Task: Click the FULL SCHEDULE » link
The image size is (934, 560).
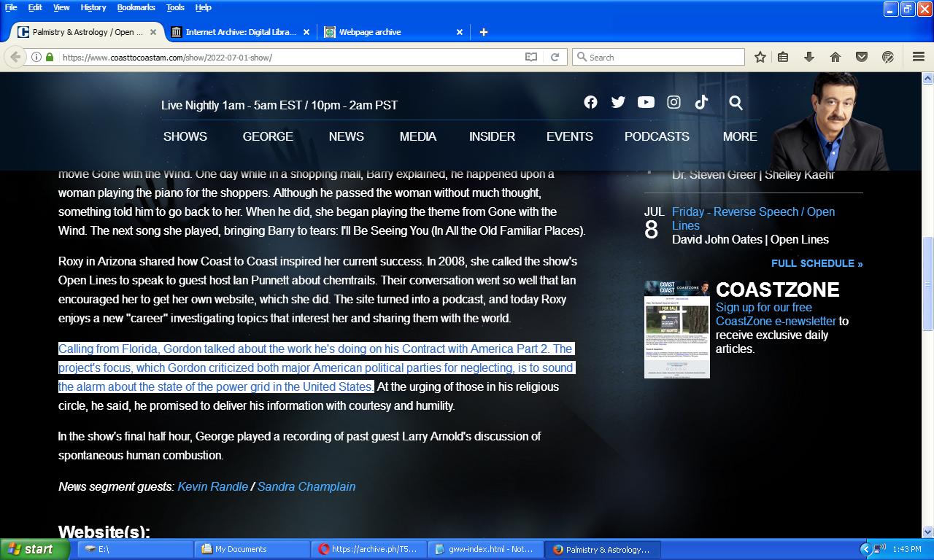Action: [817, 263]
